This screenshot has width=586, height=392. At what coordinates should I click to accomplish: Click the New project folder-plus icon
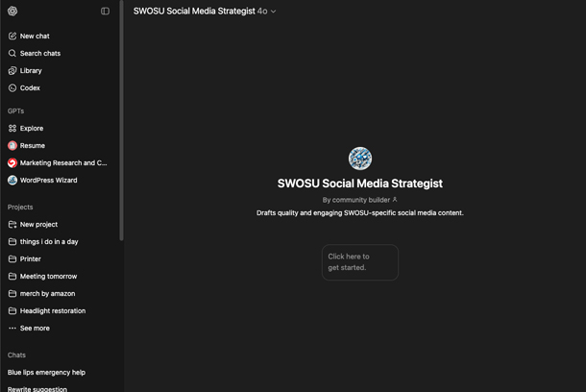tap(12, 224)
